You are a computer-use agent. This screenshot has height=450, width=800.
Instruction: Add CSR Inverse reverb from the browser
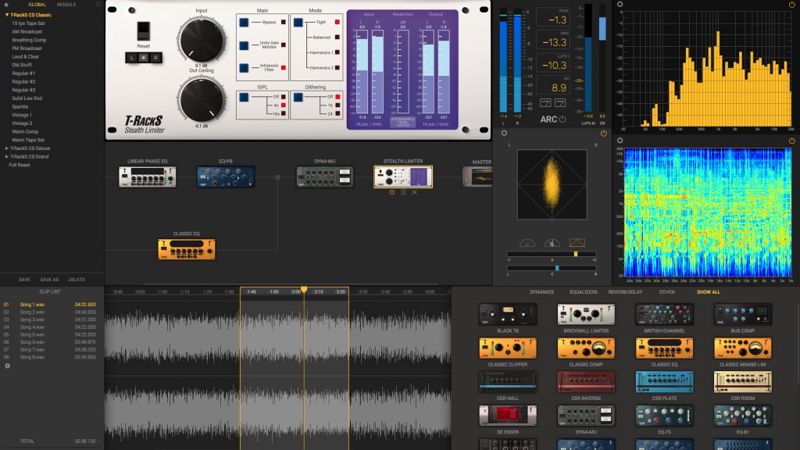[586, 382]
